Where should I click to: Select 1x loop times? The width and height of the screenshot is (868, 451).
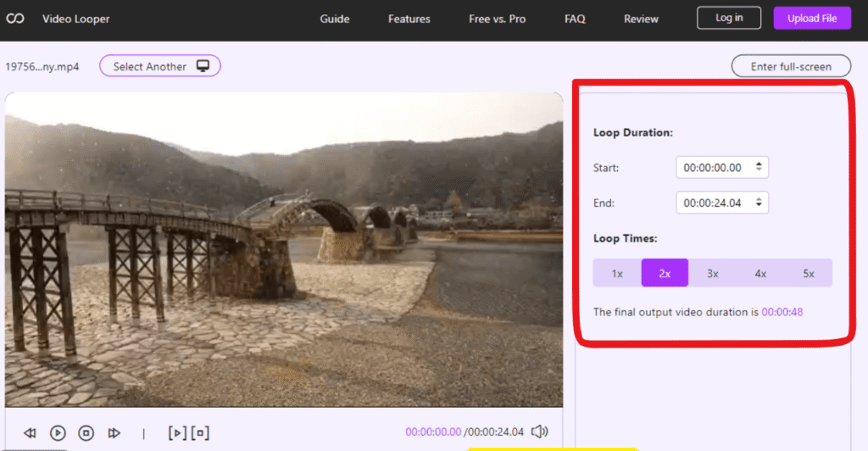pos(617,273)
